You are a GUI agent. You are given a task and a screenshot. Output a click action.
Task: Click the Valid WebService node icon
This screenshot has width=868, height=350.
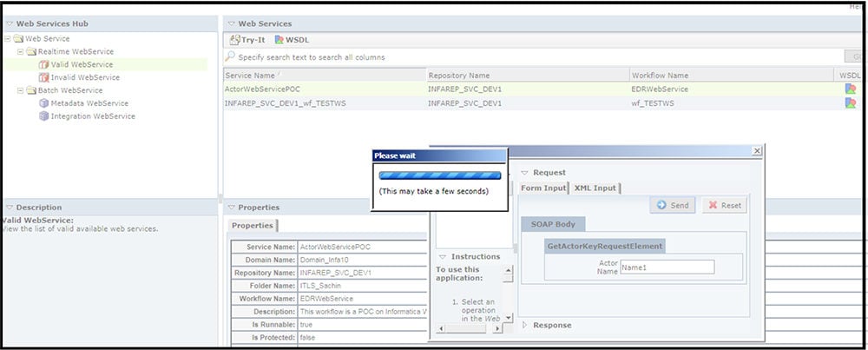click(x=43, y=65)
